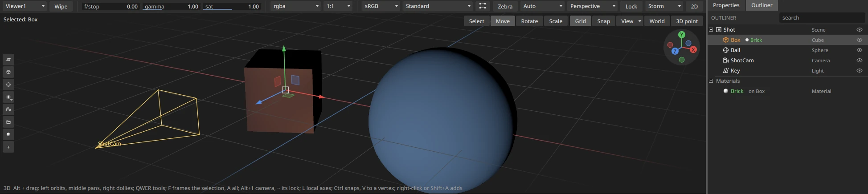The height and width of the screenshot is (194, 868).
Task: Click the Key light icon in Outliner
Action: click(x=726, y=71)
